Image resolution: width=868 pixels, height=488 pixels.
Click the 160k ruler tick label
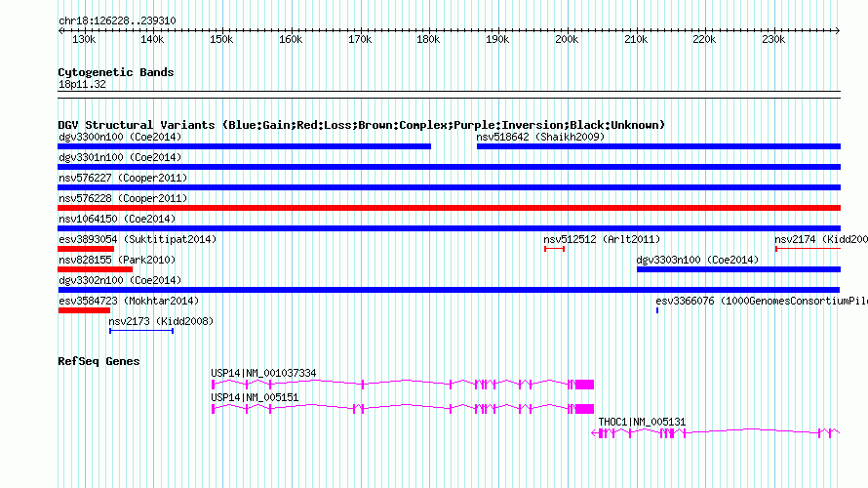tap(291, 39)
